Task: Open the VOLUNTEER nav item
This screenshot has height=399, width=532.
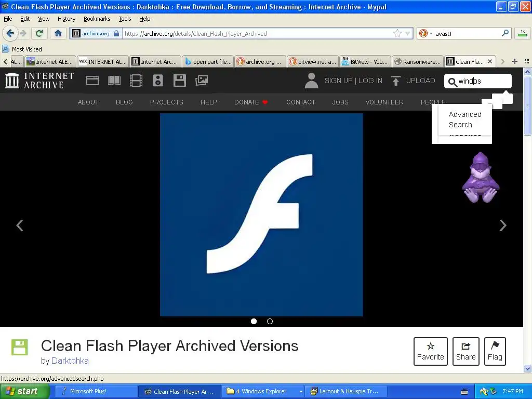Action: coord(384,102)
